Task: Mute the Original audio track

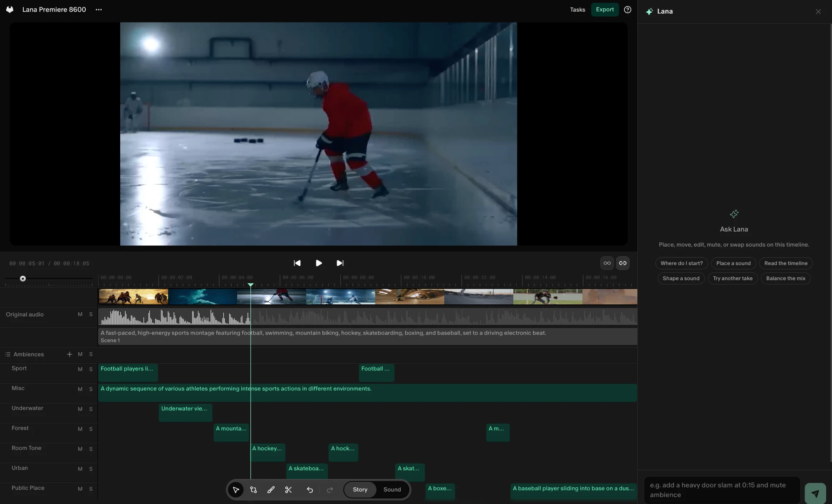Action: coord(80,314)
